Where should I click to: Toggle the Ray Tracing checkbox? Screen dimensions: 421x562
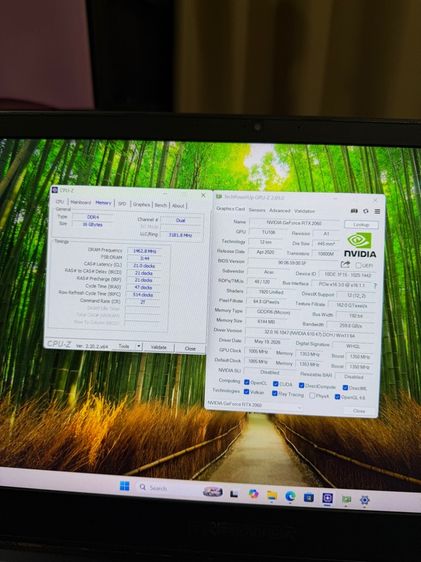point(274,393)
